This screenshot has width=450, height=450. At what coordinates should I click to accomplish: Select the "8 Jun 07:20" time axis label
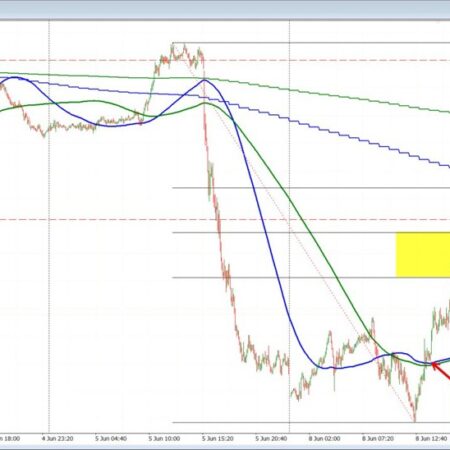tap(378, 438)
